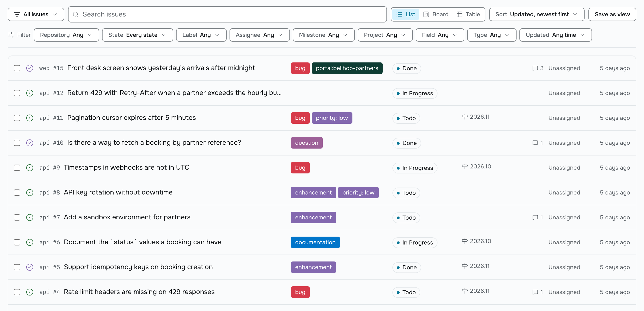Click the open status icon for Pagination cursor issue
This screenshot has height=311, width=644.
(x=30, y=118)
